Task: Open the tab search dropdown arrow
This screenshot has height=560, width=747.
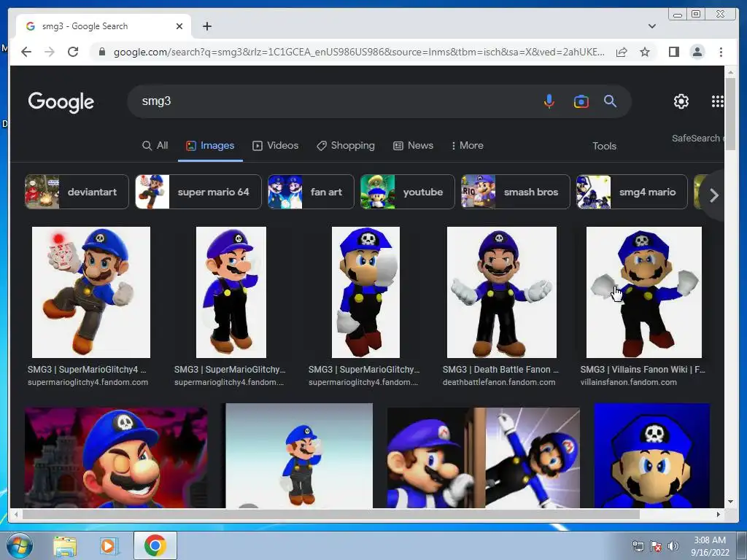Action: coord(651,26)
